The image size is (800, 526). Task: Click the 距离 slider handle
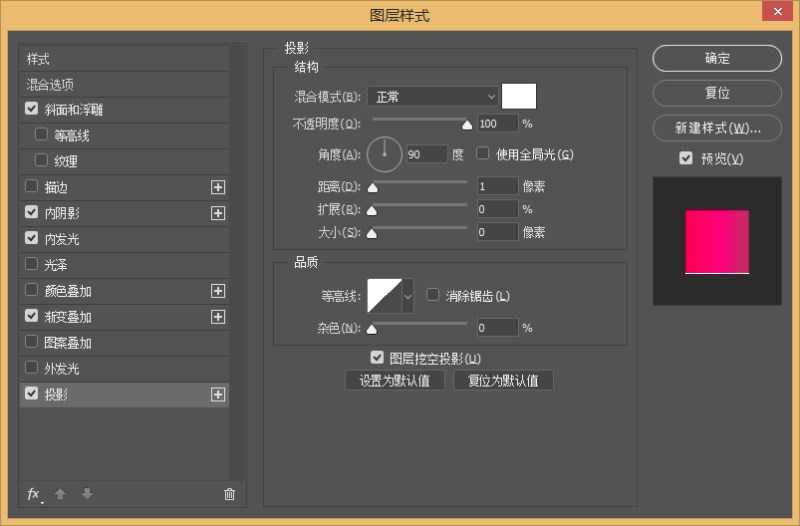point(373,188)
